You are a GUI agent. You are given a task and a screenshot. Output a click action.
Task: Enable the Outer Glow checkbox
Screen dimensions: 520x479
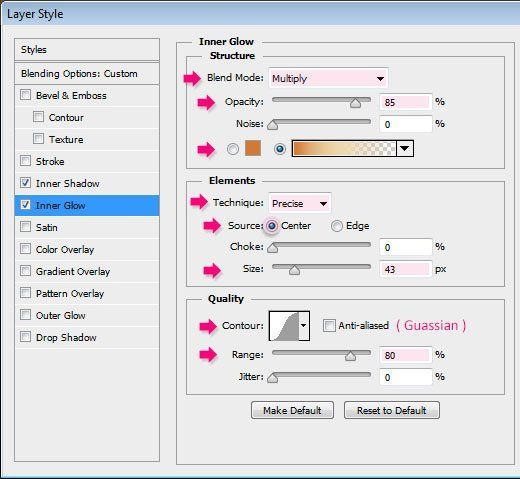click(26, 315)
